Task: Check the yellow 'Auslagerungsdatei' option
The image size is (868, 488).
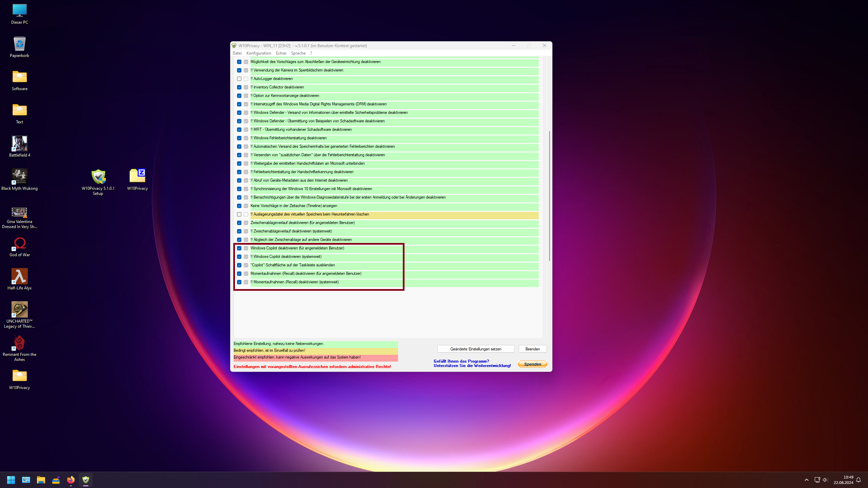Action: (239, 214)
